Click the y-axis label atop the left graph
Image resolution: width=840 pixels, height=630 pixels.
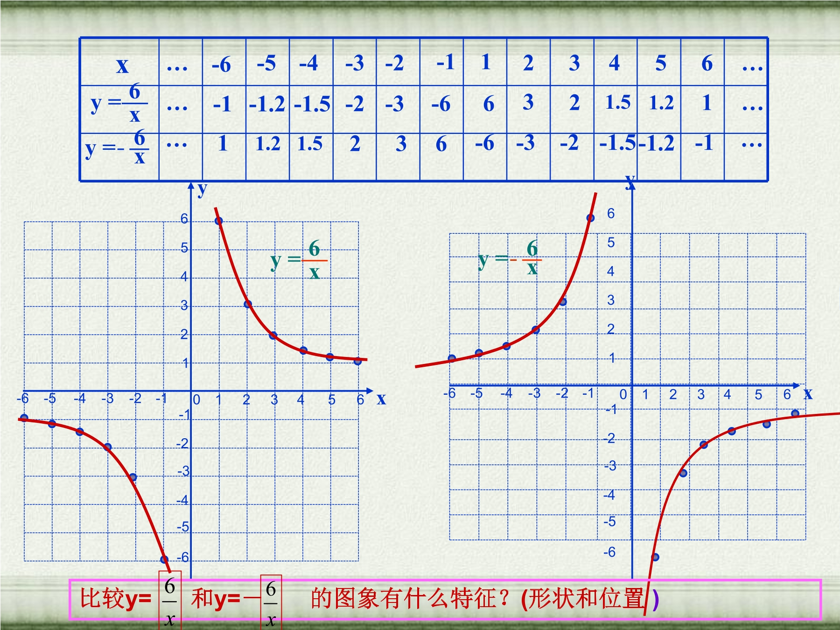(202, 189)
